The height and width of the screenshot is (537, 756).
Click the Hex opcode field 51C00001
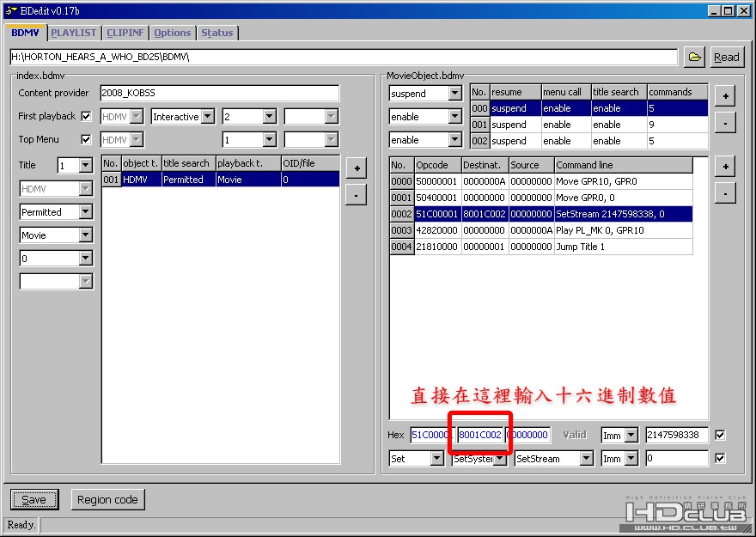pos(432,435)
